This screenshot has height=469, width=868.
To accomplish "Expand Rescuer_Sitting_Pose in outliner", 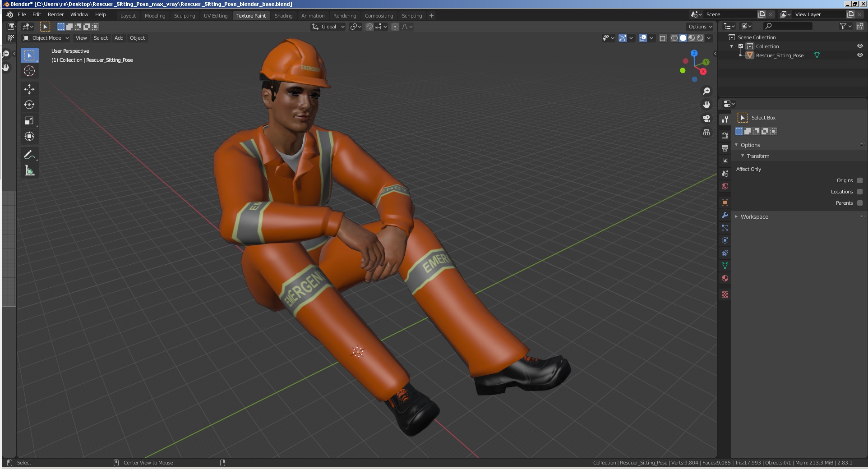I will (x=741, y=55).
